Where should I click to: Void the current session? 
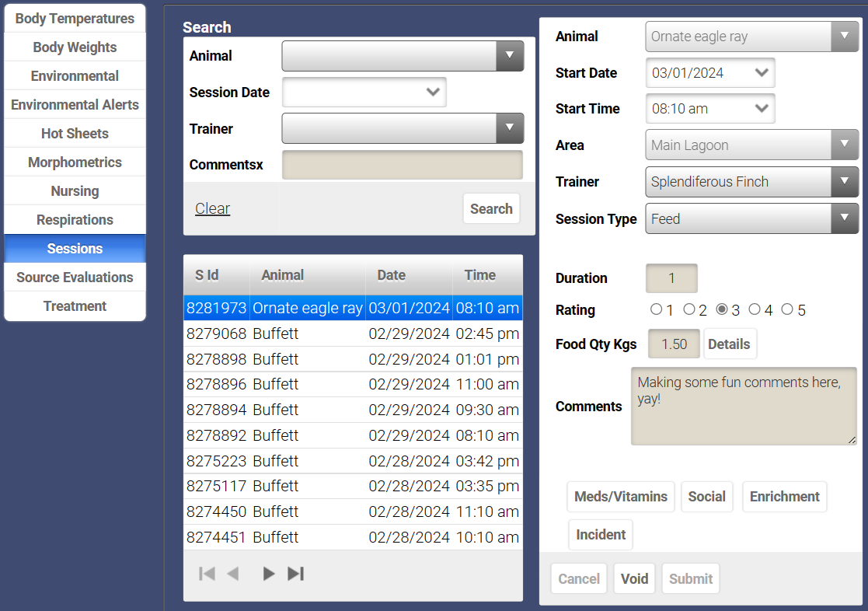[634, 578]
